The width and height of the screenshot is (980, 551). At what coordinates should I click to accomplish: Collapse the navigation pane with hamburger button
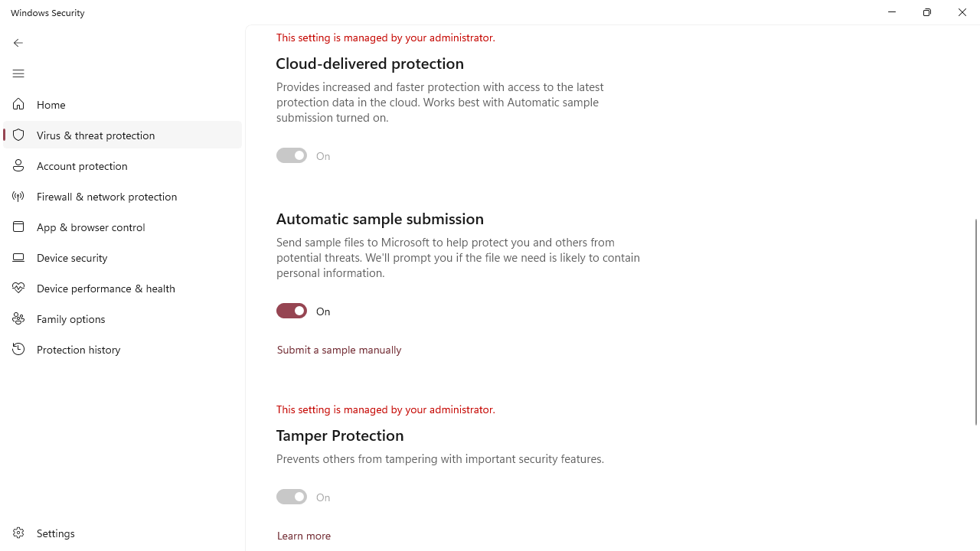[18, 73]
